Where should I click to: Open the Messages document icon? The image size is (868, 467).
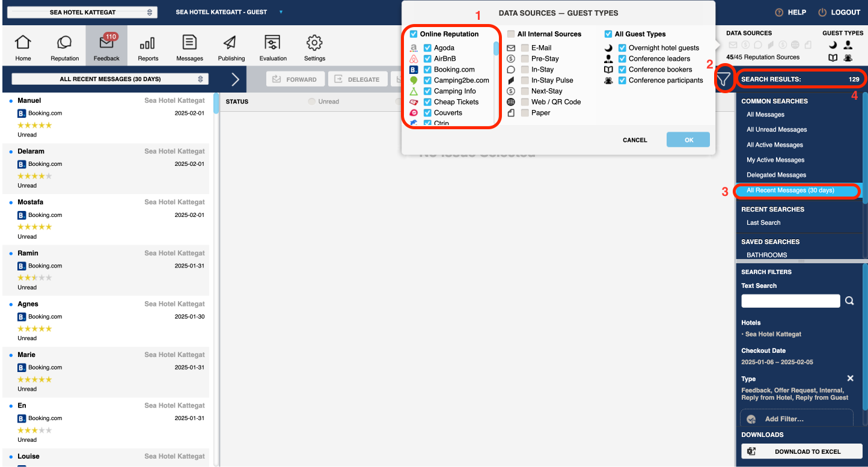(189, 43)
